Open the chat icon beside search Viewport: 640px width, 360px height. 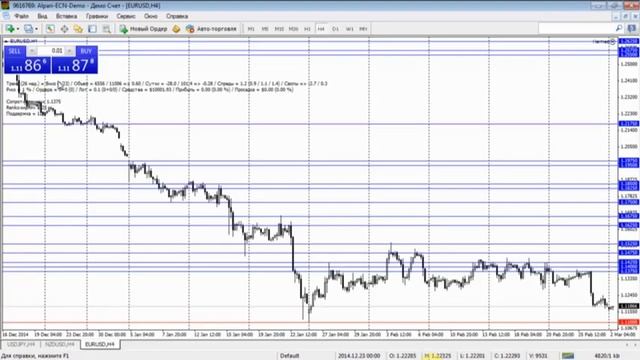[x=631, y=28]
